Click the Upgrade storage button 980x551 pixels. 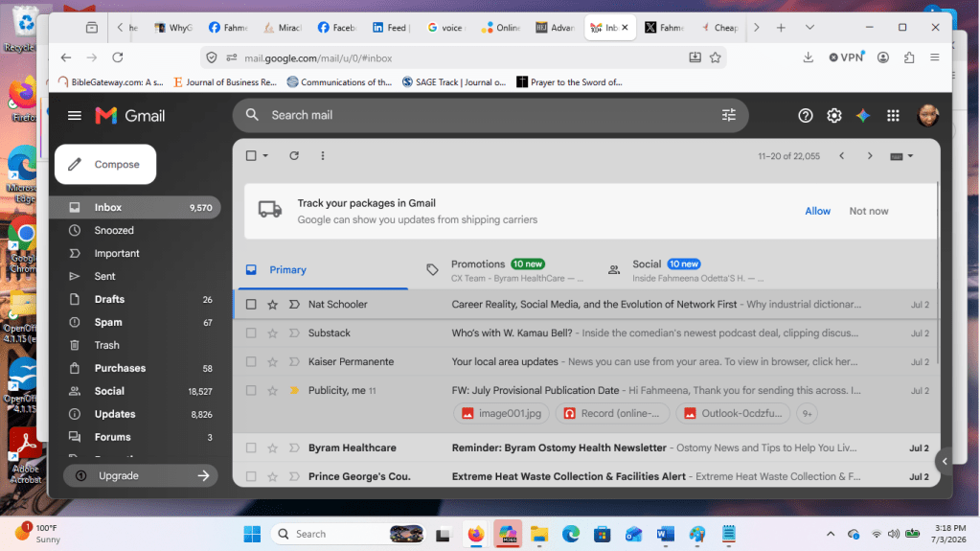pyautogui.click(x=141, y=476)
